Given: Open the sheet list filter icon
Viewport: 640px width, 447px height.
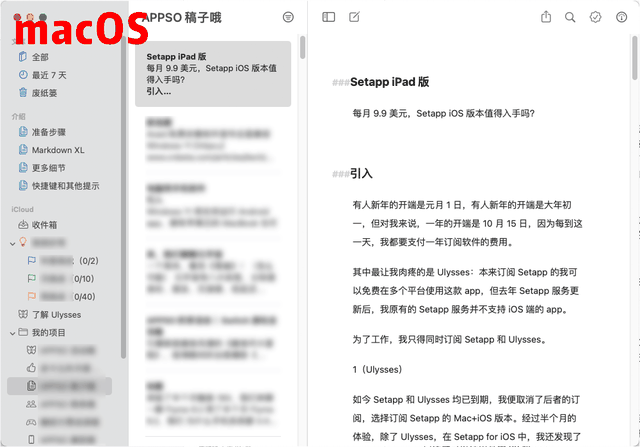Looking at the screenshot, I should [x=288, y=17].
